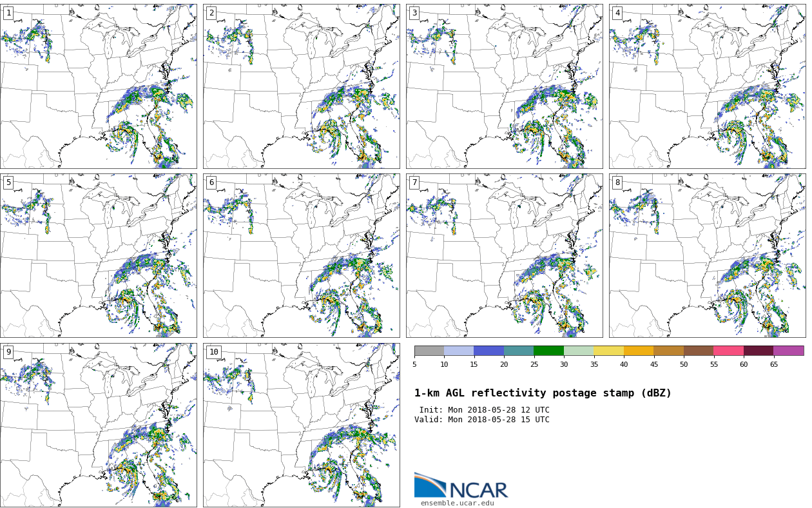This screenshot has width=812, height=508.
Task: Open ensemble member 7 reflectivity map
Action: coord(505,255)
